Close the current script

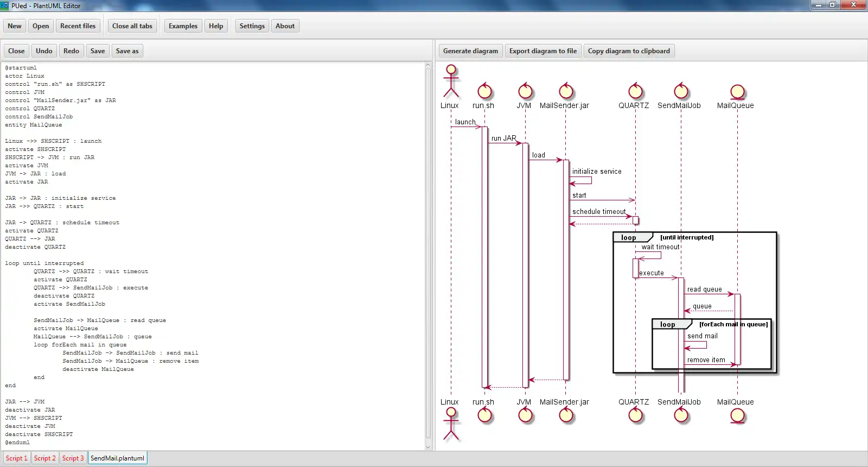[16, 51]
